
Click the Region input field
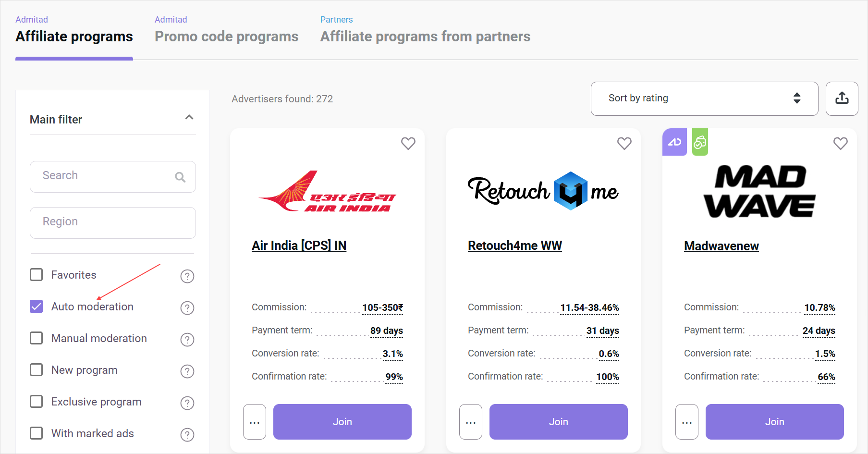(113, 222)
